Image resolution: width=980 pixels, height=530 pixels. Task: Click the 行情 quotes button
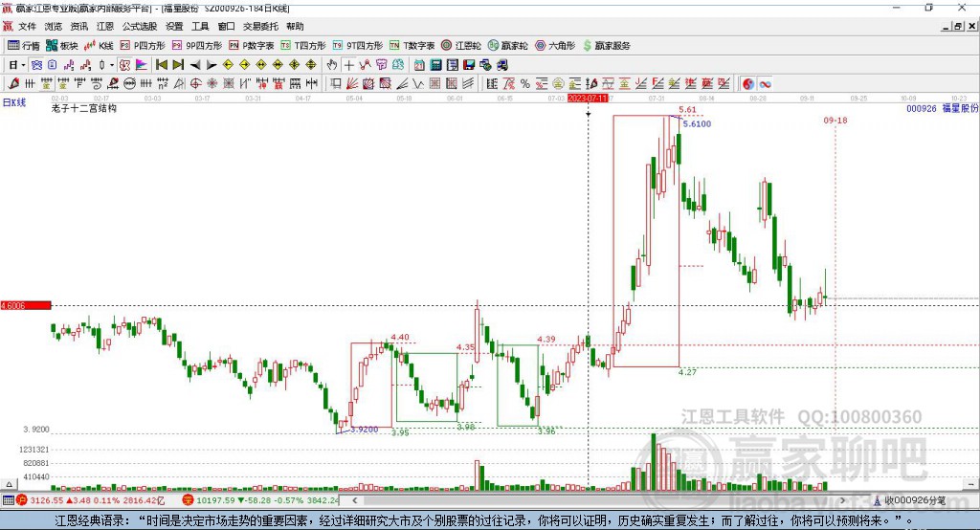(24, 46)
